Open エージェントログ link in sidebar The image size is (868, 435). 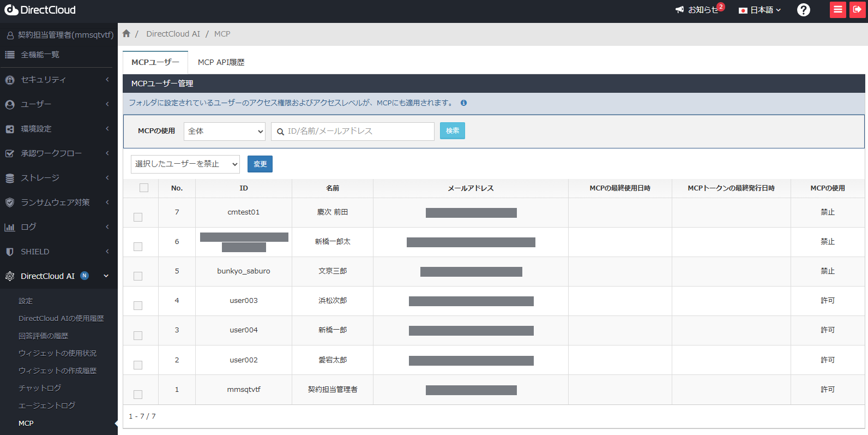[47, 406]
